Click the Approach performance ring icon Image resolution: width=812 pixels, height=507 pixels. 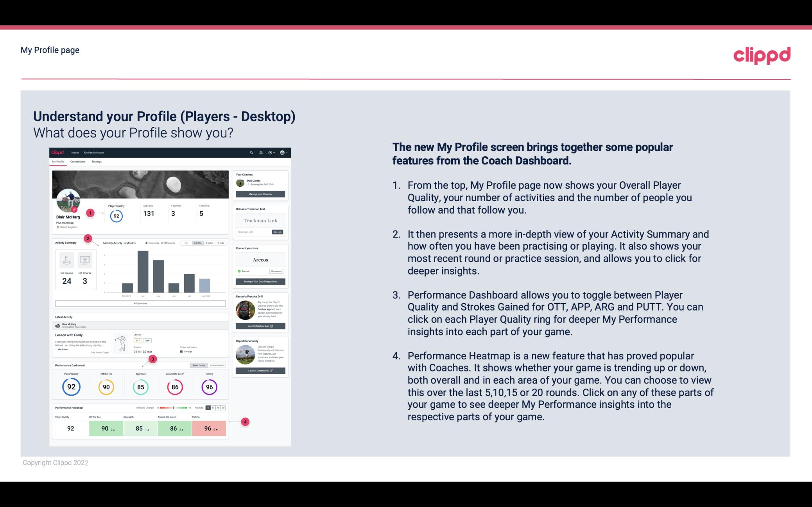[140, 386]
